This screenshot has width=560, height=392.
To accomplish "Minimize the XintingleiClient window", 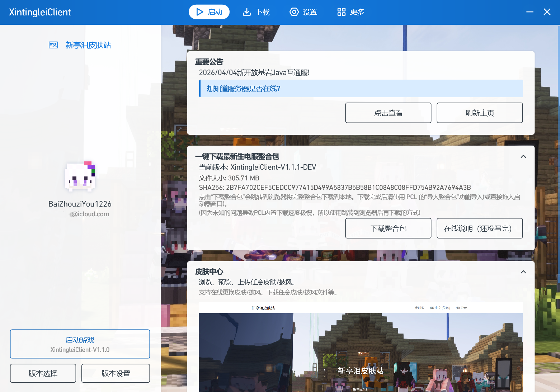I will click(x=530, y=12).
